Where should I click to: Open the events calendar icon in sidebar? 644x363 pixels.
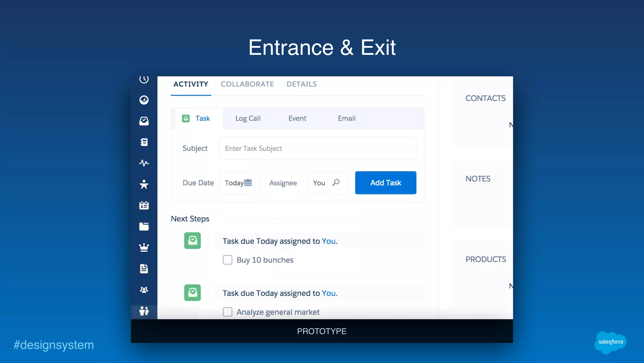pos(144,205)
